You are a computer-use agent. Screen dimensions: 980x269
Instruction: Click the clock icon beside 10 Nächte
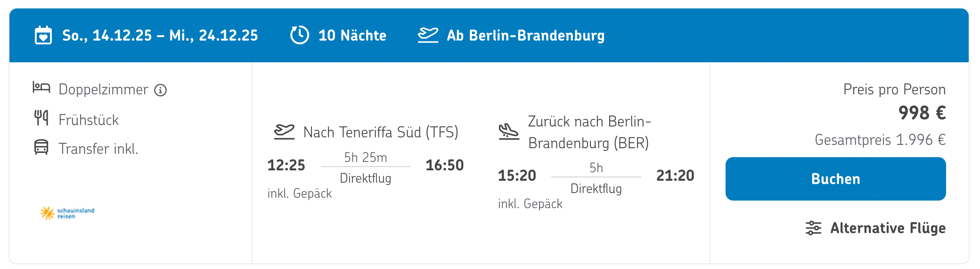[x=300, y=35]
